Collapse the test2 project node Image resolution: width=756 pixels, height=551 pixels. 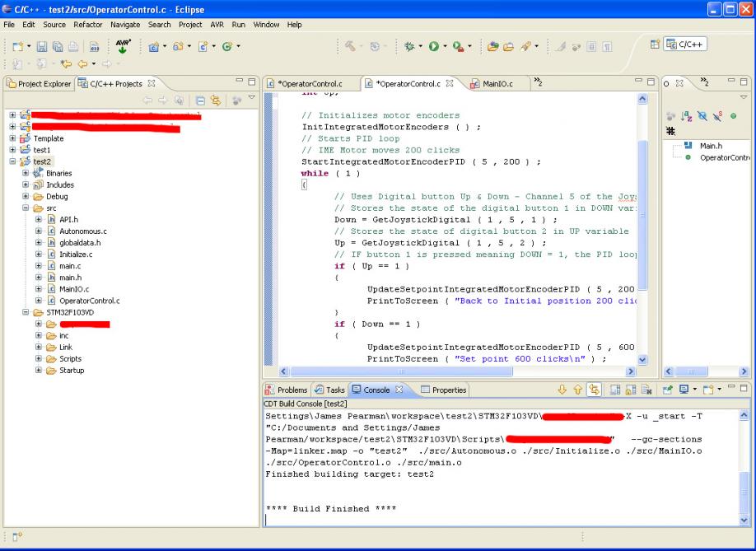point(12,161)
